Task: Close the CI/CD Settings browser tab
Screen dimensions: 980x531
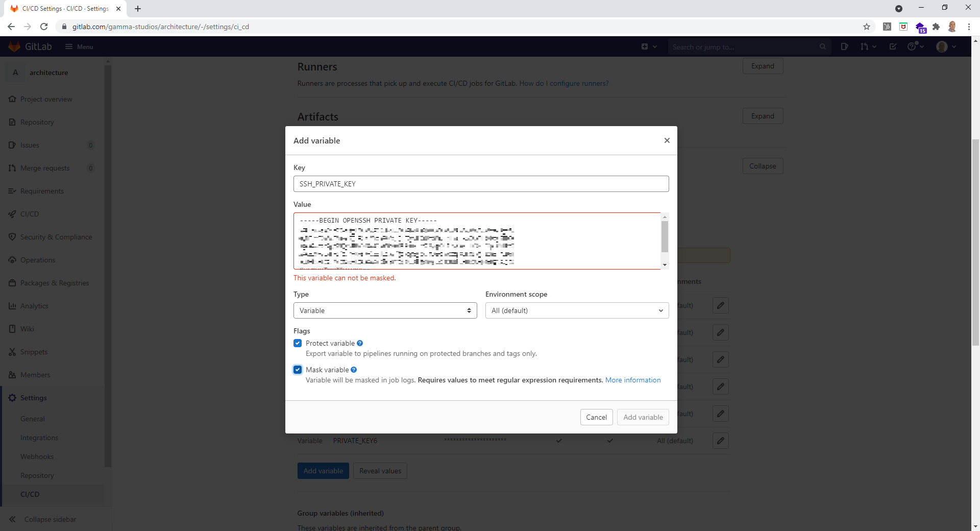Action: coord(118,9)
